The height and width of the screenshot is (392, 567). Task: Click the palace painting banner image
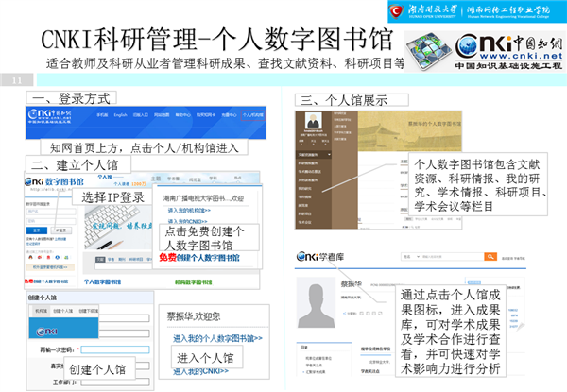pyautogui.click(x=410, y=131)
